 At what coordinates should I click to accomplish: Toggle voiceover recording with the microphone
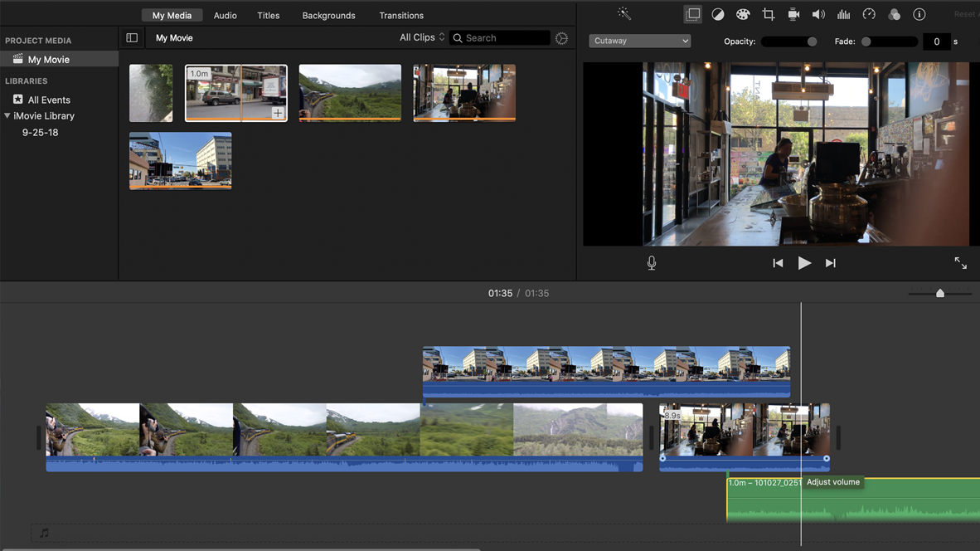pyautogui.click(x=652, y=263)
